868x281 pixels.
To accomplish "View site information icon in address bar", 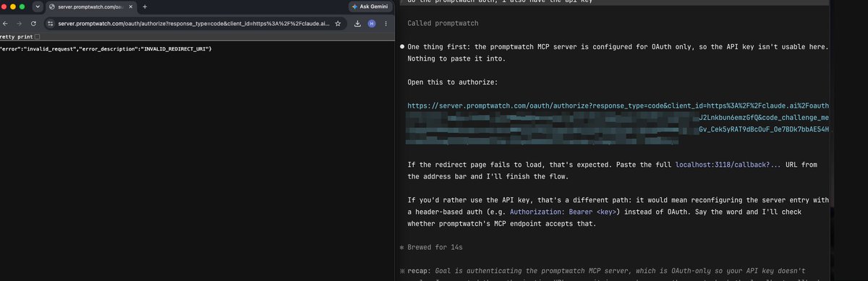I will pos(51,23).
